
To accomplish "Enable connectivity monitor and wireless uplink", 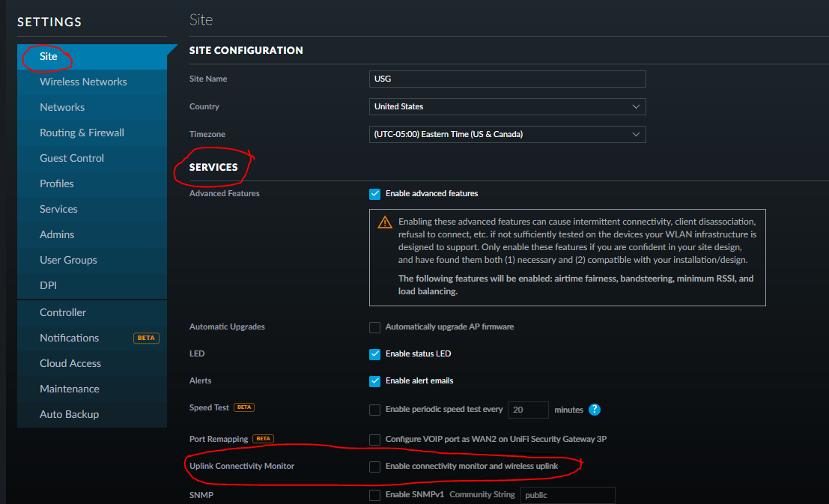I will tap(375, 467).
